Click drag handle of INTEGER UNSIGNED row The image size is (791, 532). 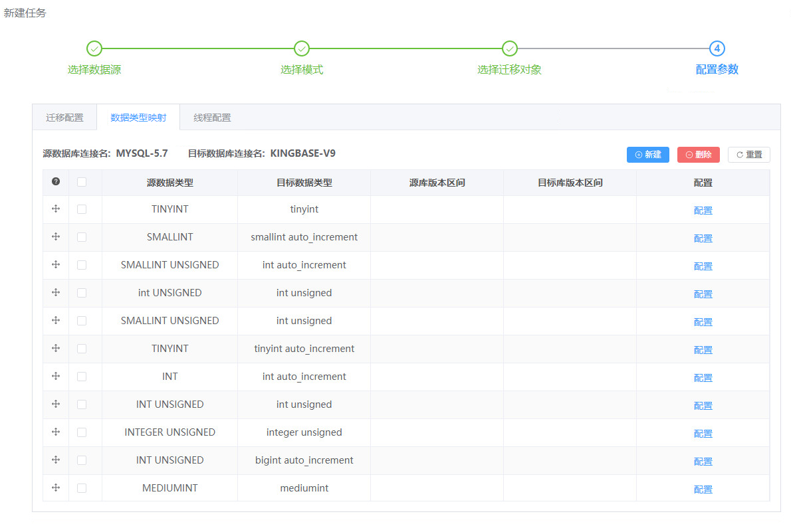pyautogui.click(x=56, y=432)
